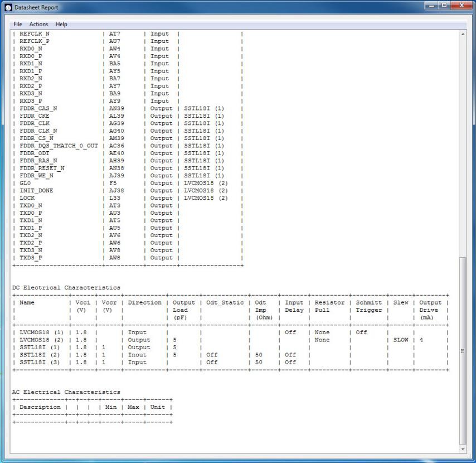This screenshot has width=476, height=463.
Task: Click the AC Electrical Characteristics heading
Action: coord(66,392)
